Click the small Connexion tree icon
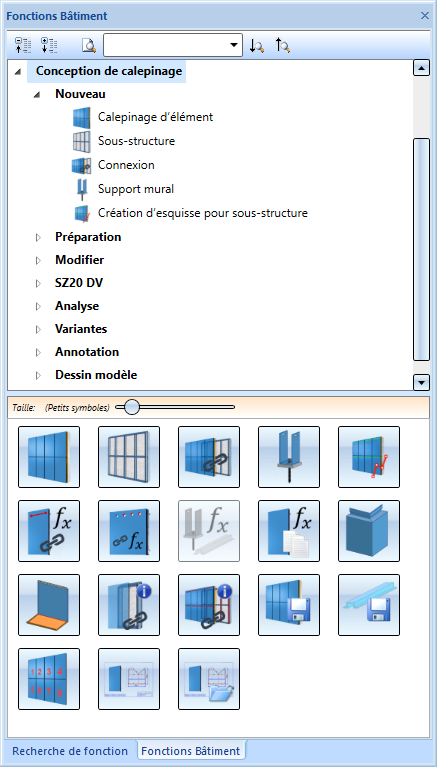Screen dimensions: 437x767 click(x=81, y=165)
